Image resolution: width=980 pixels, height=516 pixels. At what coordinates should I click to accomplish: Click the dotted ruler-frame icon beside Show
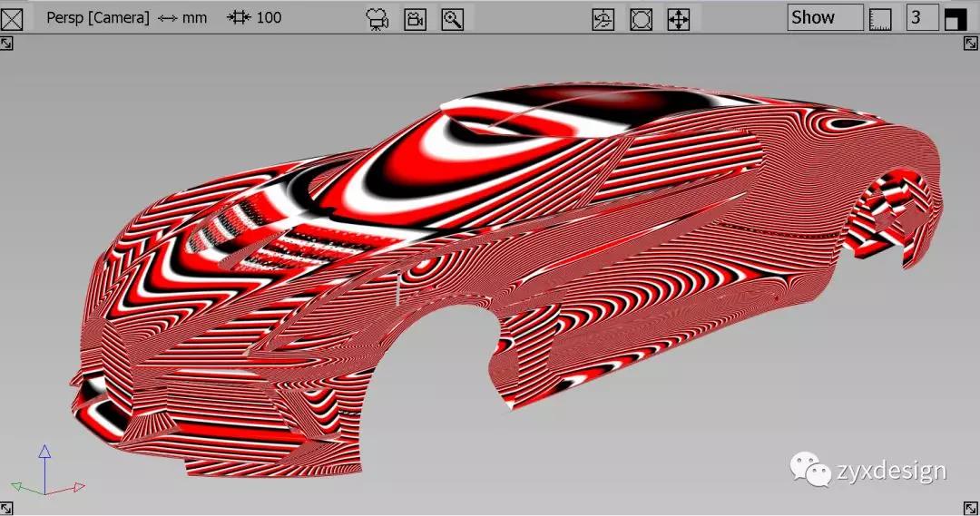tap(880, 19)
